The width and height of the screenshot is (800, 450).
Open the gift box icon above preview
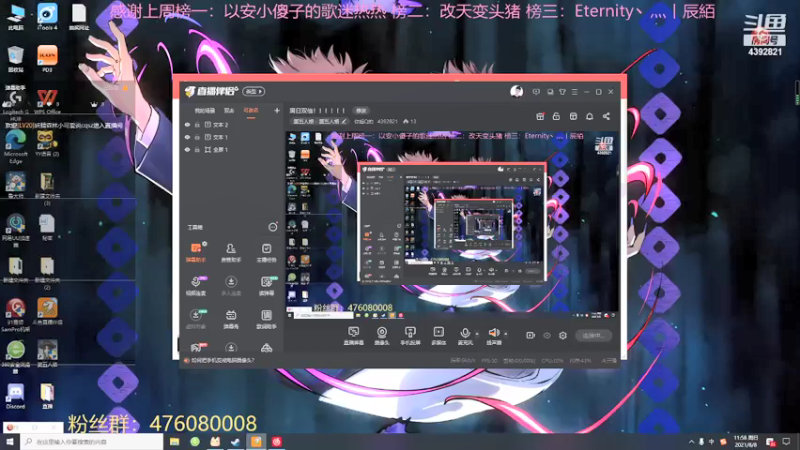pos(540,116)
